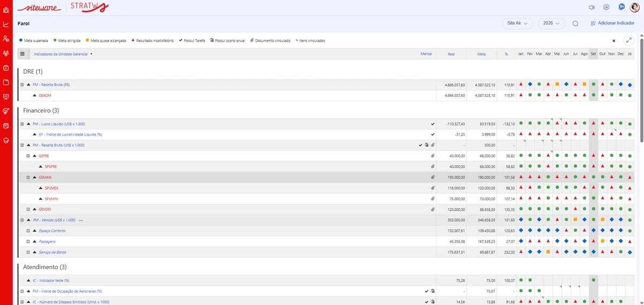Viewport: 644px width, 305px height.
Task: Select the Jan month column header
Action: click(x=521, y=54)
